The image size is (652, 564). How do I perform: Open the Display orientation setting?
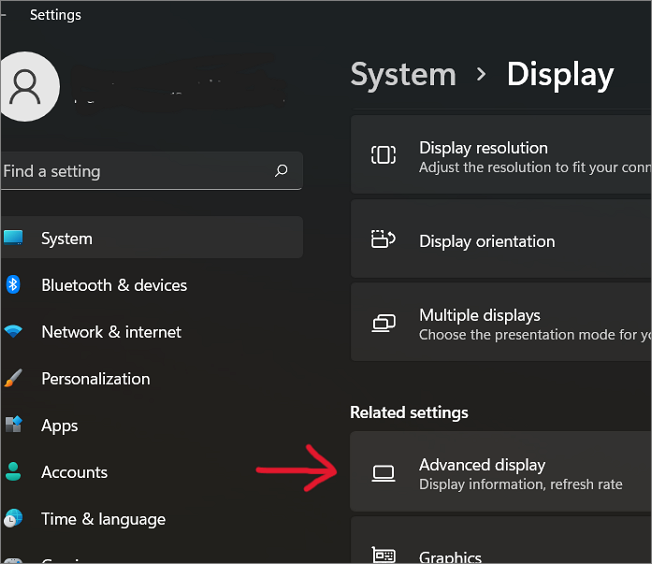[501, 239]
